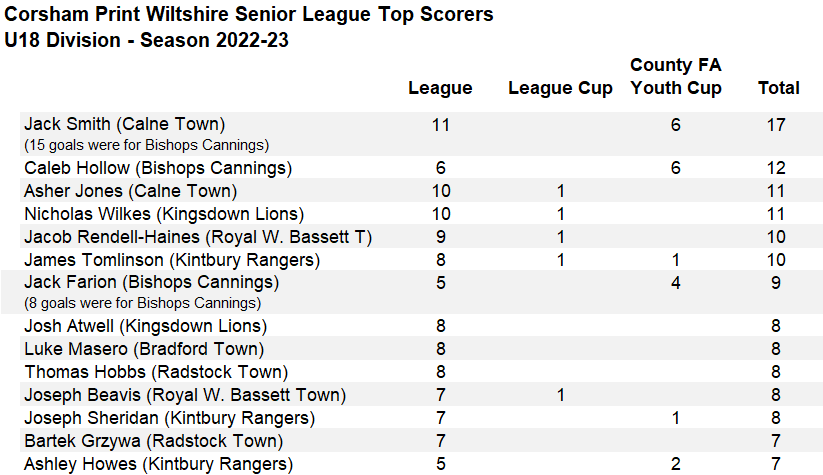Click the Total column header

tap(778, 88)
